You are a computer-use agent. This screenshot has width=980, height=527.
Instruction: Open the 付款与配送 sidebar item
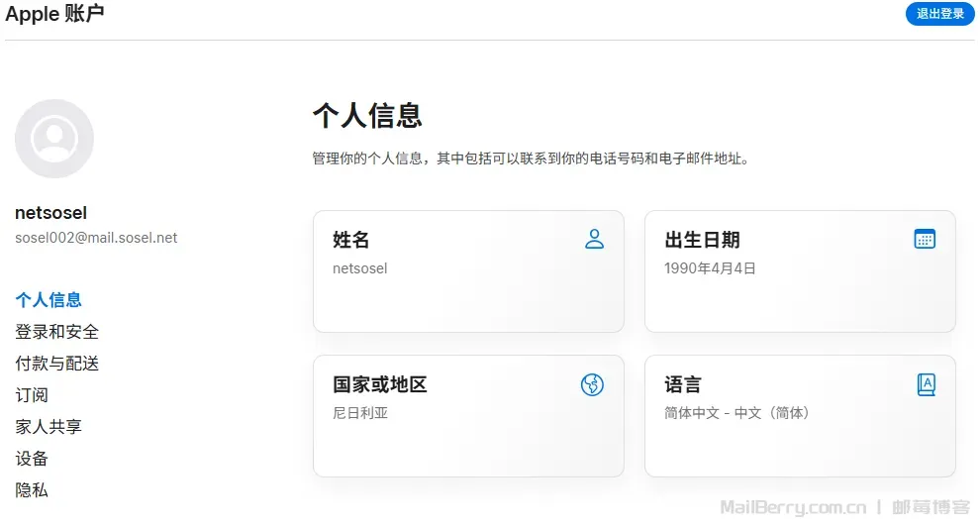click(56, 364)
